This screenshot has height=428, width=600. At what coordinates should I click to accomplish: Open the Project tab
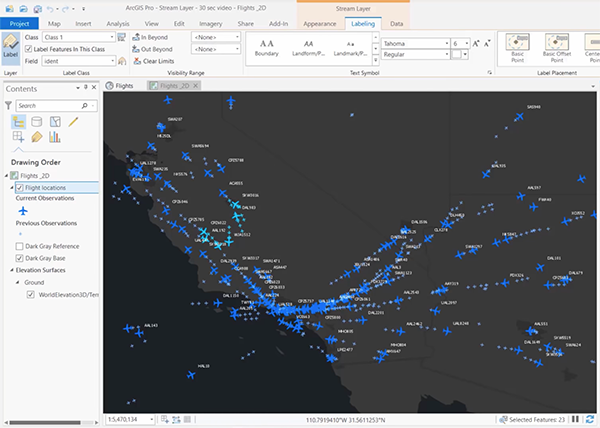pos(19,23)
